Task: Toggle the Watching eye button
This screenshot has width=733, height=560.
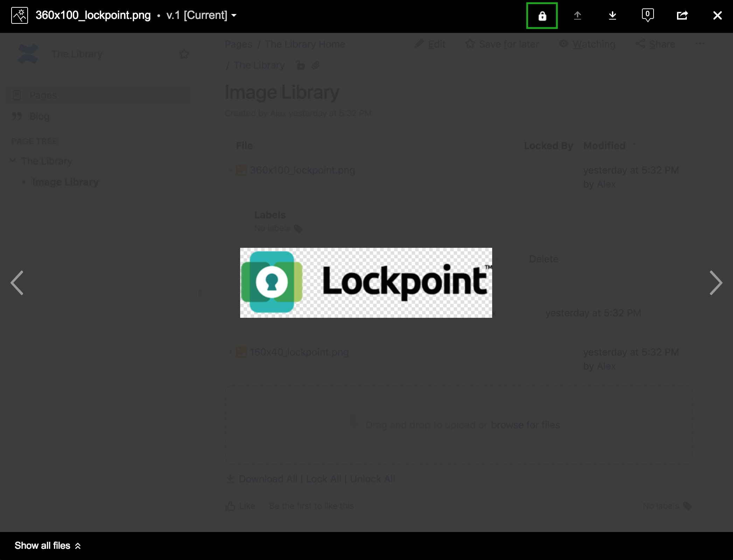Action: tap(587, 44)
